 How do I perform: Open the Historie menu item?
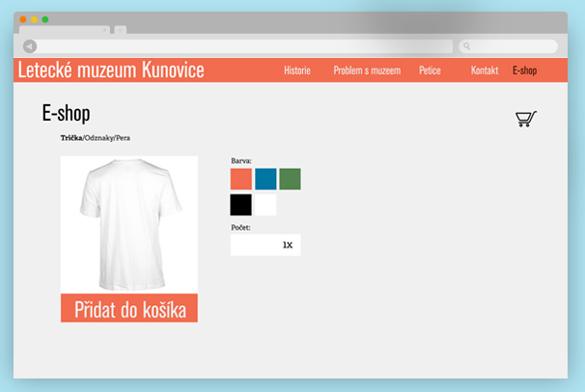pyautogui.click(x=297, y=70)
